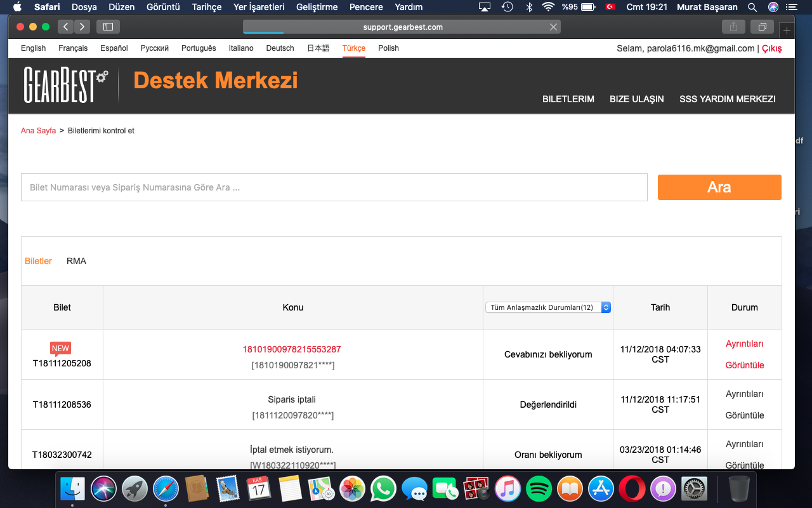Go back with the Safari back arrow
Image resolution: width=812 pixels, height=508 pixels.
tap(66, 27)
